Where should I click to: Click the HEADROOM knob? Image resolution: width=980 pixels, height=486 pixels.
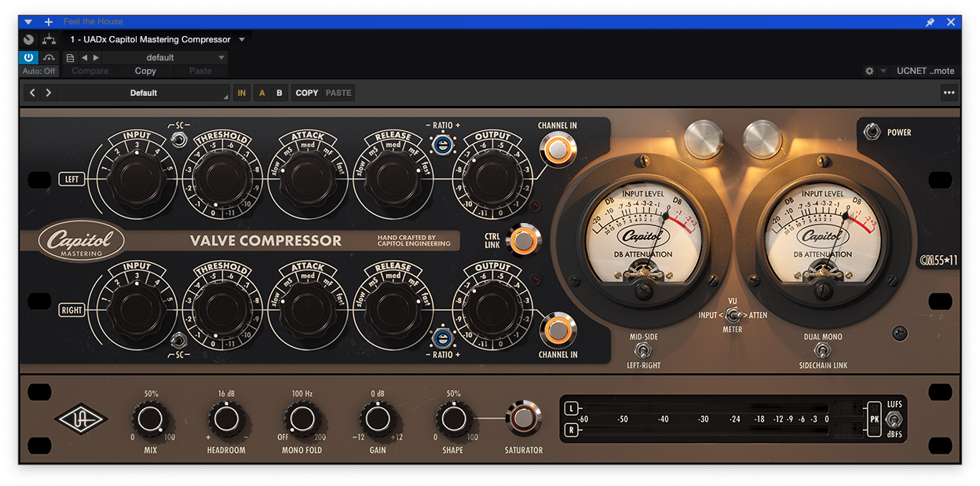tap(226, 420)
